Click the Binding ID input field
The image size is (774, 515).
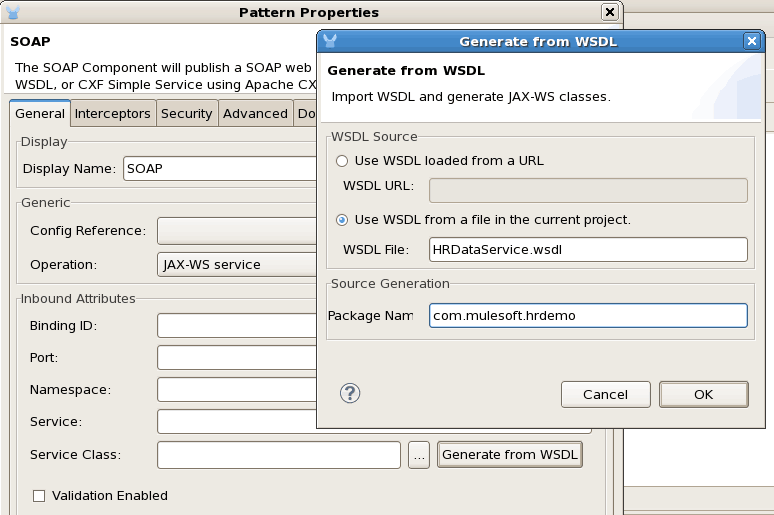click(x=237, y=326)
